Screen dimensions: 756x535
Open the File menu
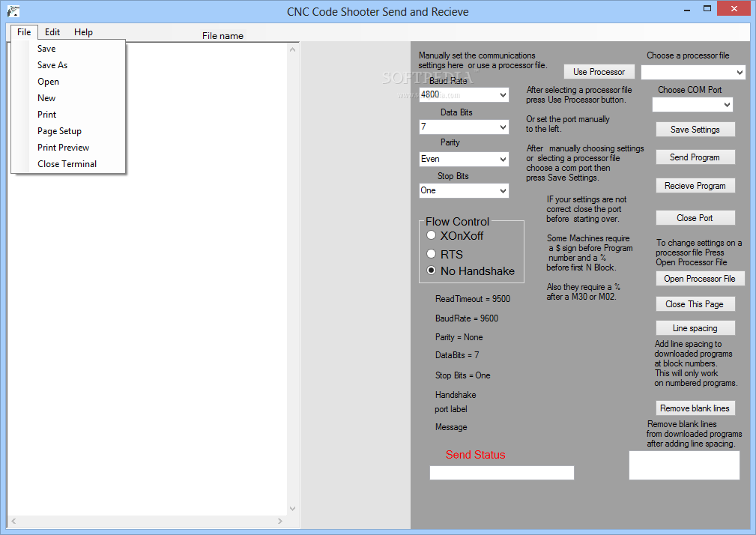click(24, 31)
